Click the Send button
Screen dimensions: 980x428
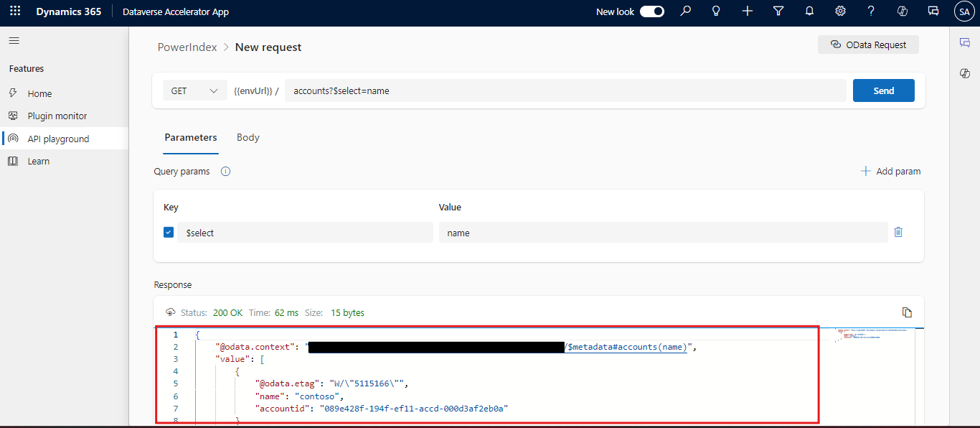[x=883, y=90]
